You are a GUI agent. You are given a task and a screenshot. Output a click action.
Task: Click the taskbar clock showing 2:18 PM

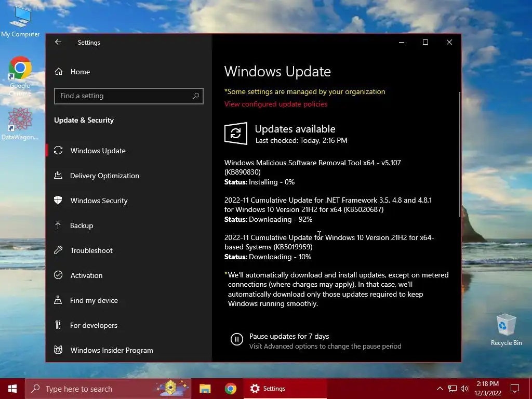pos(488,389)
